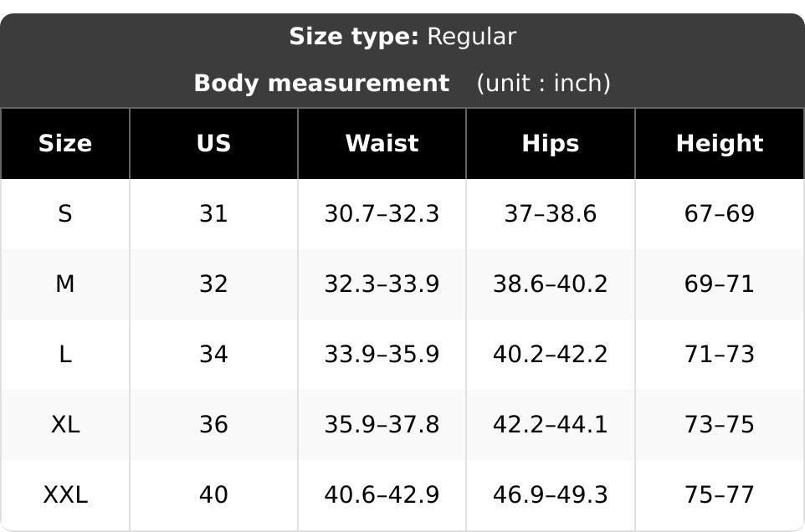This screenshot has width=805, height=532.
Task: Click waist value 30.7–32.3
Action: (382, 213)
